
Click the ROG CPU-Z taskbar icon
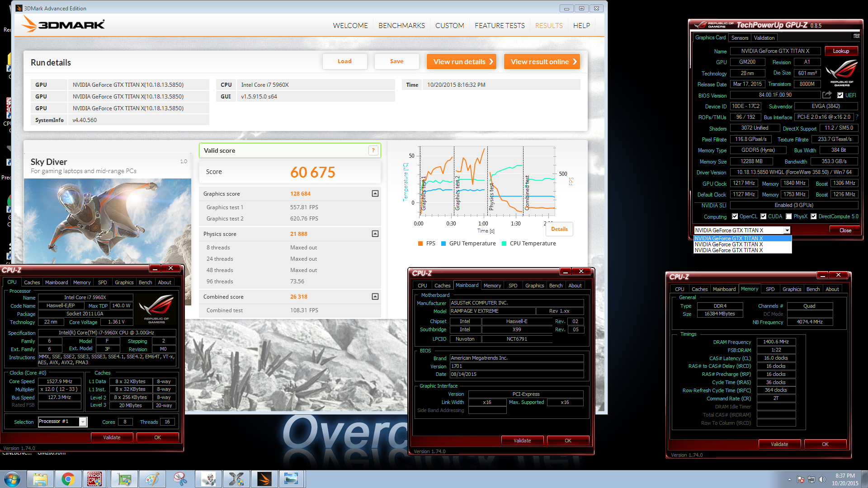coord(94,479)
